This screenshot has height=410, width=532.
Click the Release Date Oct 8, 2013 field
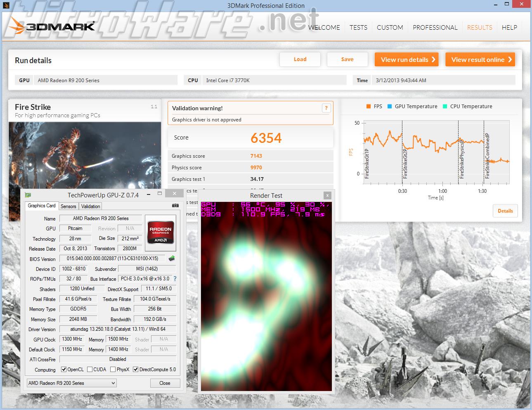pos(75,249)
